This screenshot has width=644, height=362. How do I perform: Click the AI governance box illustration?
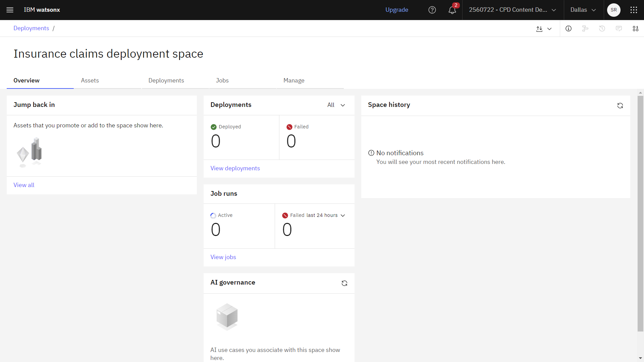(227, 317)
